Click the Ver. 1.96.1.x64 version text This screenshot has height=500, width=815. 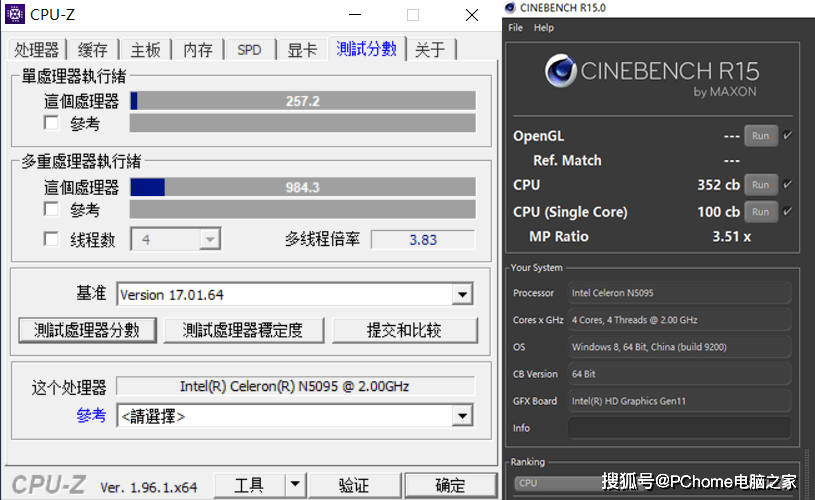pos(149,487)
